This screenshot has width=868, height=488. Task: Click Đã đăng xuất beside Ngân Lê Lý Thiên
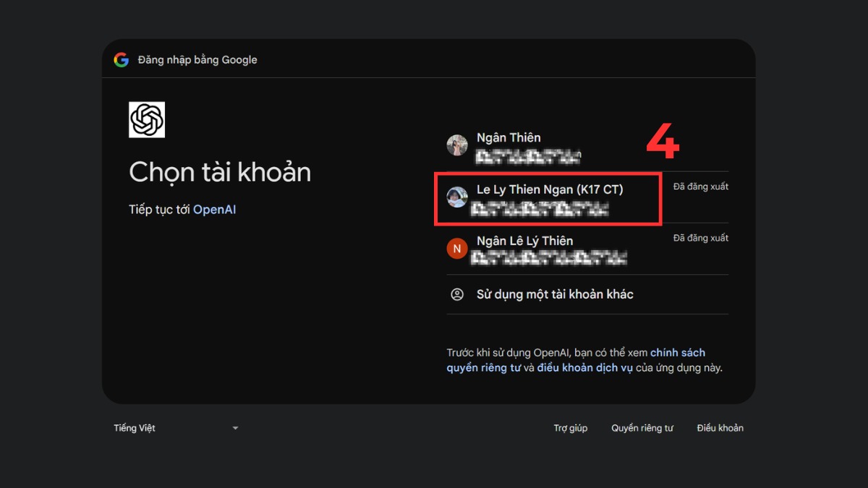click(701, 238)
